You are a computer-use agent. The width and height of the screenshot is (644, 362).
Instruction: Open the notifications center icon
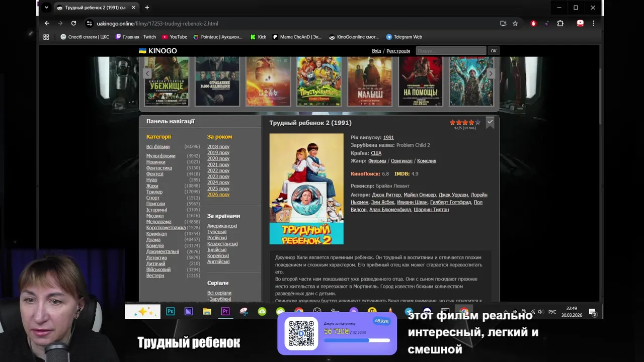tap(593, 312)
